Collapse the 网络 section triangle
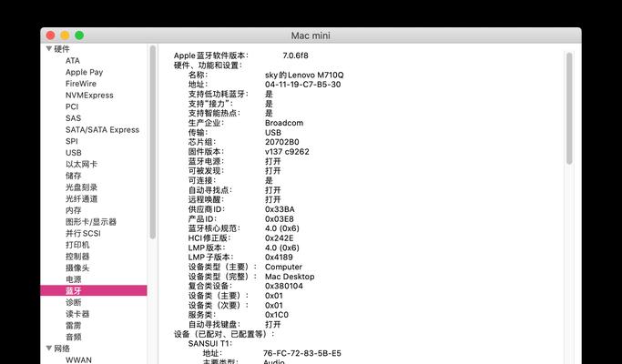The image size is (622, 364). (x=49, y=349)
